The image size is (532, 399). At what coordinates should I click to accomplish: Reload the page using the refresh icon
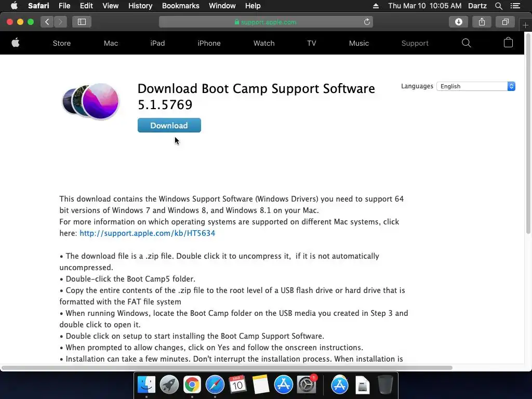click(367, 22)
